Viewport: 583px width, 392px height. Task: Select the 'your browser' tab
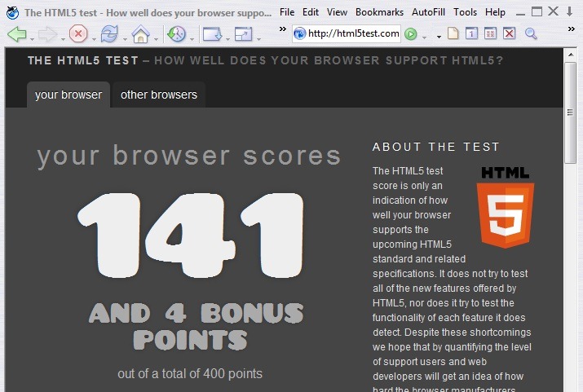[x=68, y=95]
